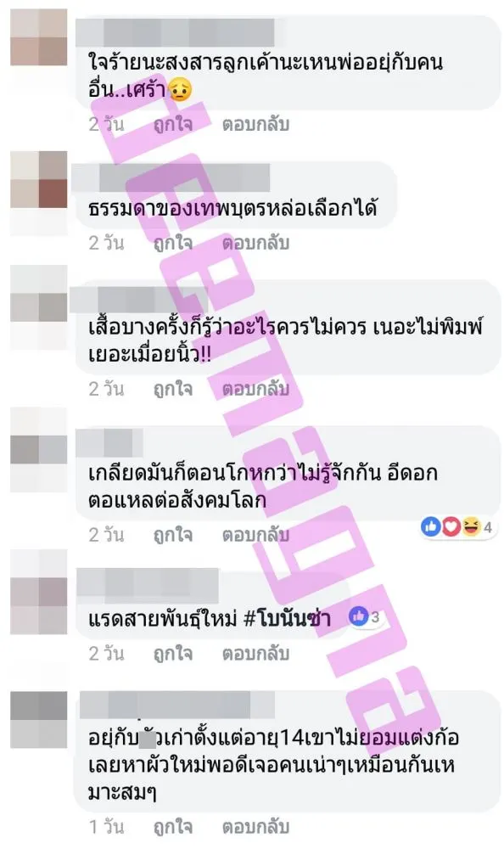Click 2 วัน timestamp under first comment
Viewport: 504px width, 849px height.
coord(106,125)
